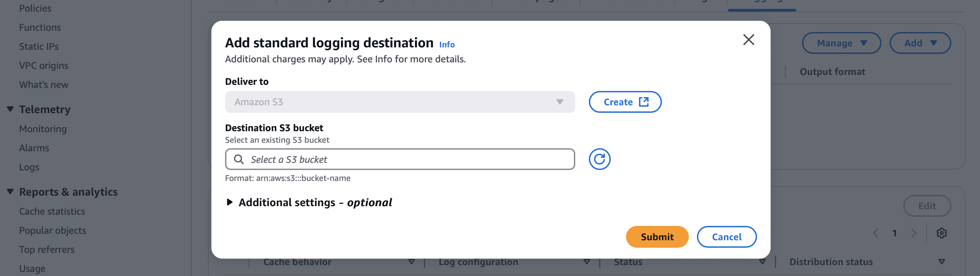Cancel the logging destination dialog
980x276 pixels.
[726, 236]
